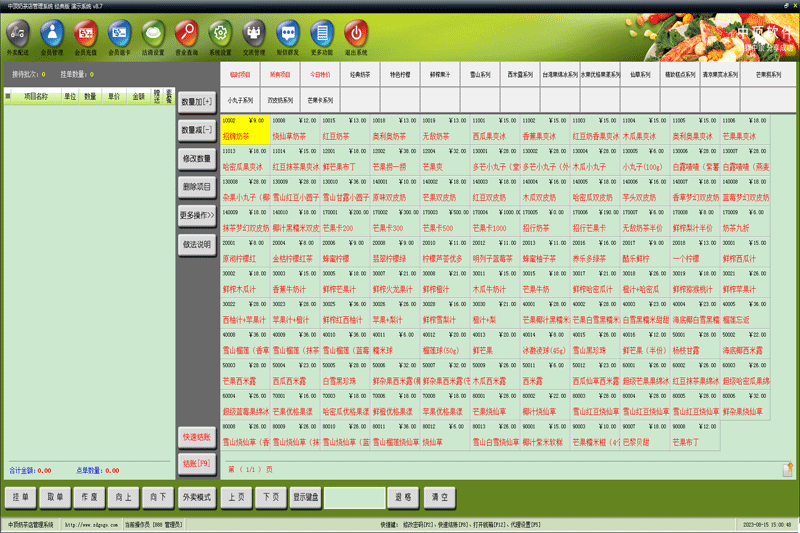Open 营业查询 magnifier icon
The height and width of the screenshot is (533, 800).
187,37
